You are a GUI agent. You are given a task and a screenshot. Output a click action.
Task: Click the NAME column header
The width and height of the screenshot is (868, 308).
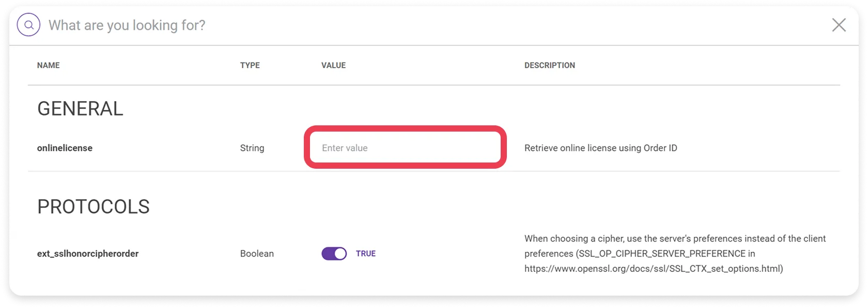tap(48, 65)
